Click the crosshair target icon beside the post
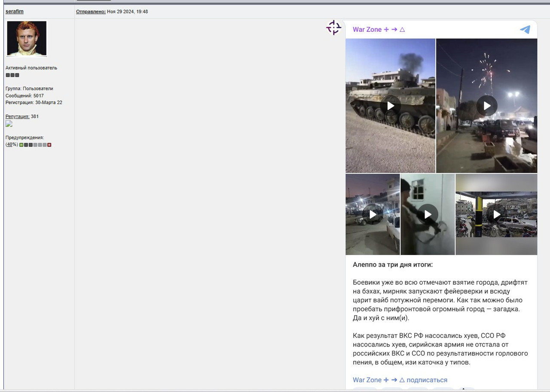The width and height of the screenshot is (550, 392). point(333,28)
